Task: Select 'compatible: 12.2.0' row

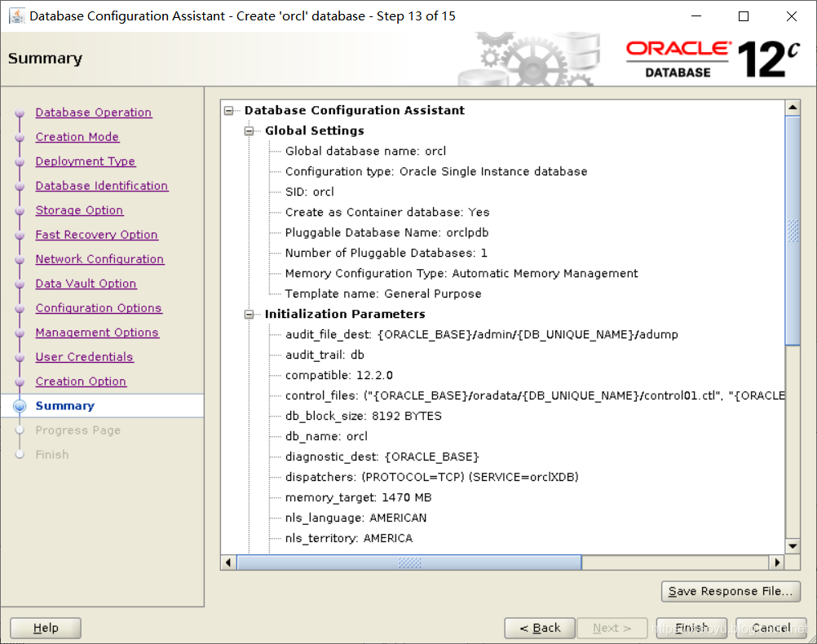Action: (338, 375)
